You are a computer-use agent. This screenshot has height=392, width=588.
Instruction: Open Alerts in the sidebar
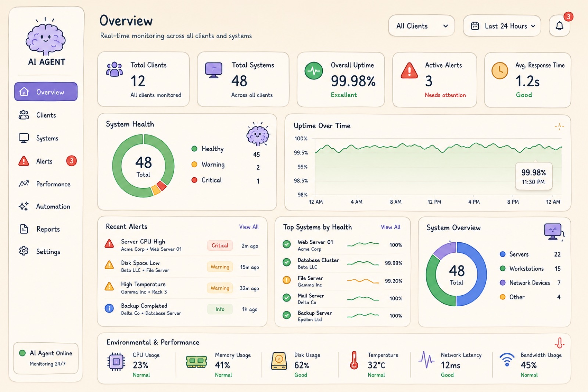click(46, 161)
